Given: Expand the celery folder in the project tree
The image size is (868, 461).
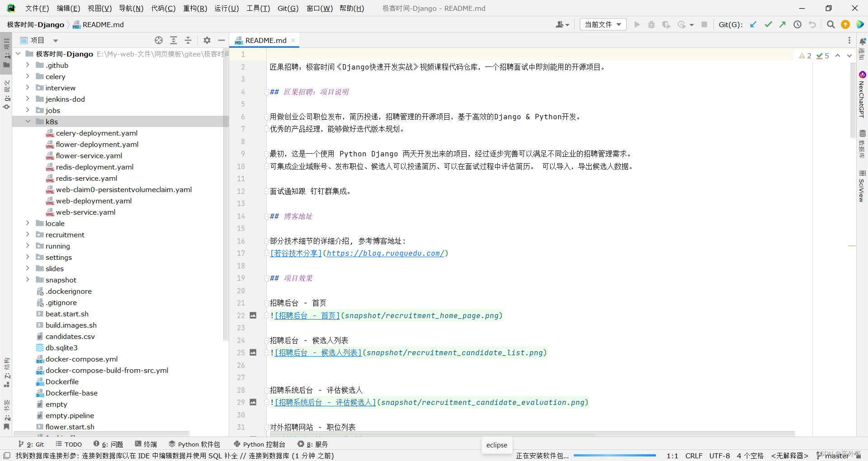Looking at the screenshot, I should point(27,76).
